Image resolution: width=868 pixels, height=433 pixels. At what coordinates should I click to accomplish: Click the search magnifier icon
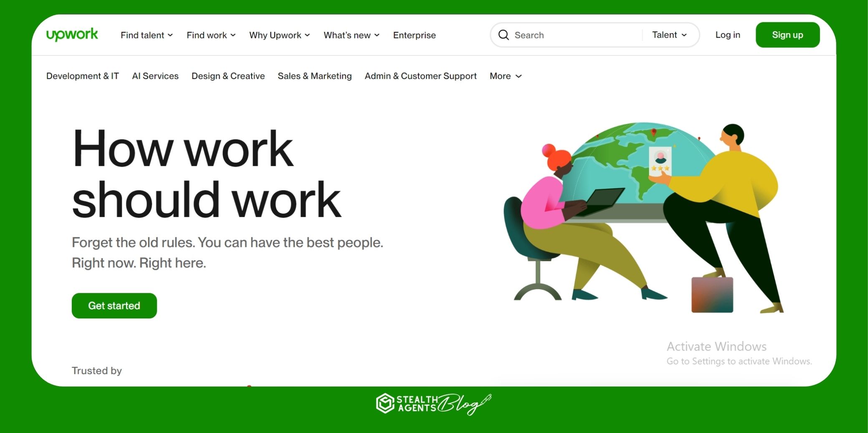(504, 35)
